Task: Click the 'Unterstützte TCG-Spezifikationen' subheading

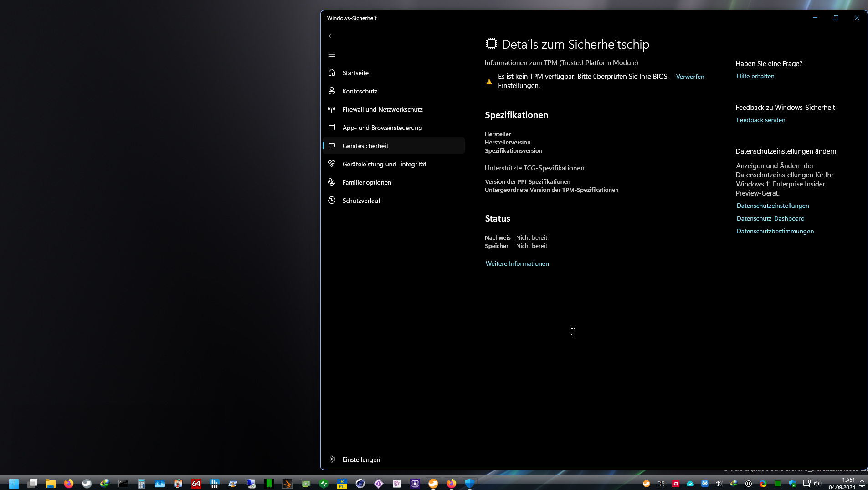Action: [534, 168]
